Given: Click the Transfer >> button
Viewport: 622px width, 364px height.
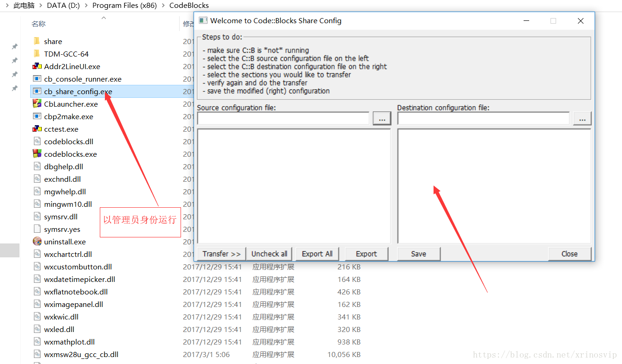Looking at the screenshot, I should coord(221,254).
